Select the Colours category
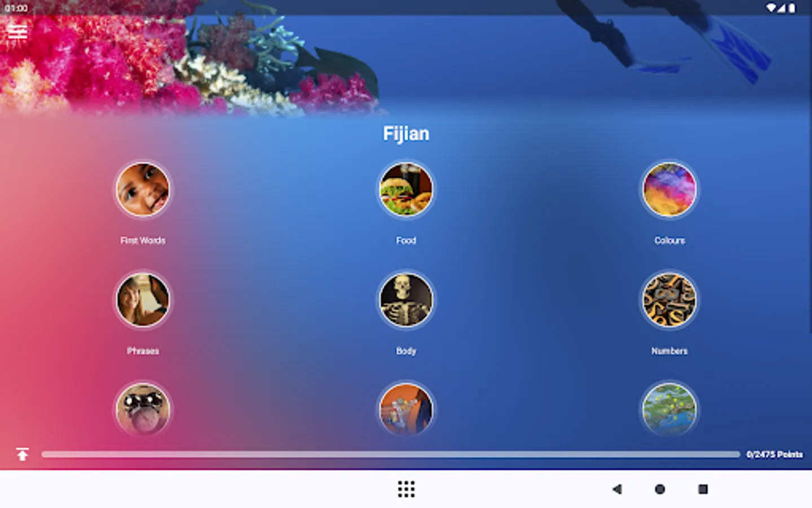This screenshot has height=508, width=812. pos(669,190)
